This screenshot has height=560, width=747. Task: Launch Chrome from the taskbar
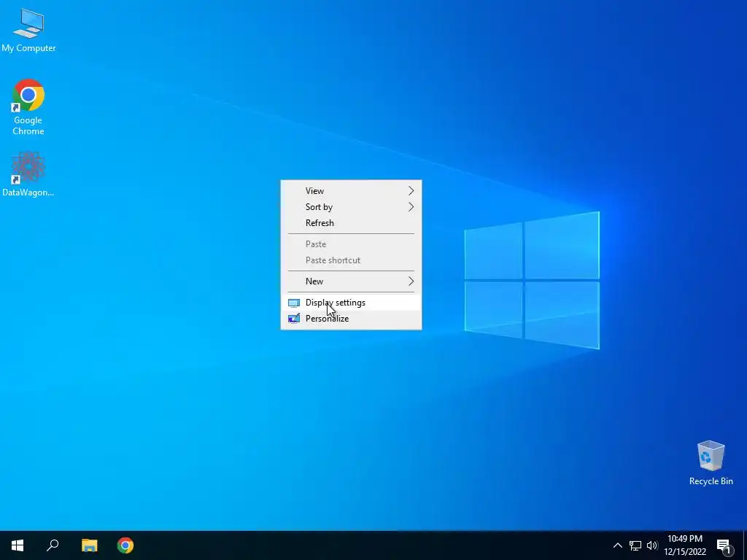[125, 545]
